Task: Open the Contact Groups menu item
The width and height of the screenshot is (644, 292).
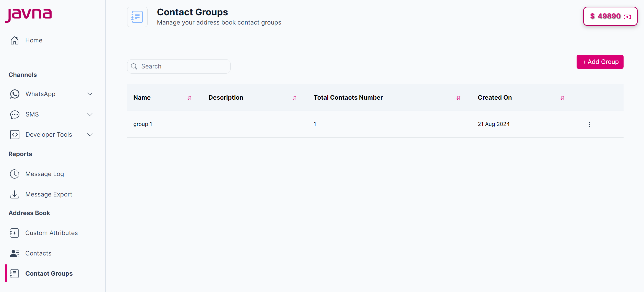Action: click(49, 273)
